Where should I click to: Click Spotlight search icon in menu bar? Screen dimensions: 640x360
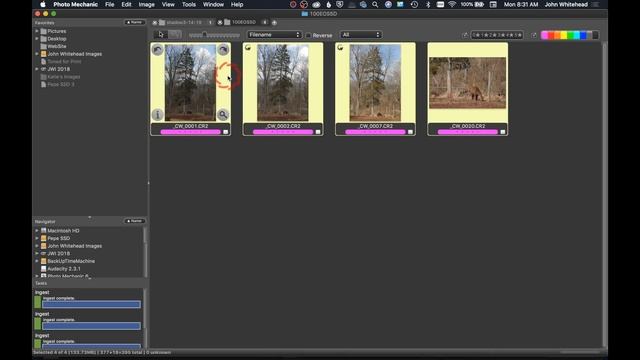375,4
